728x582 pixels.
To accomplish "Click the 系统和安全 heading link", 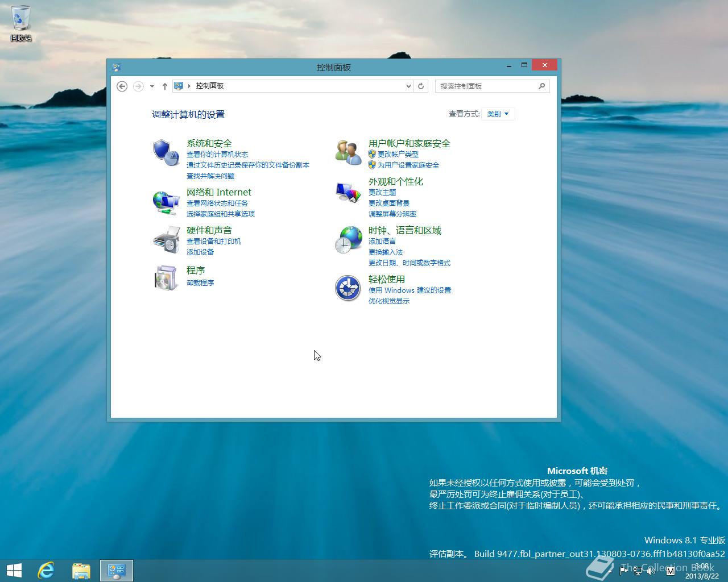I will point(209,143).
